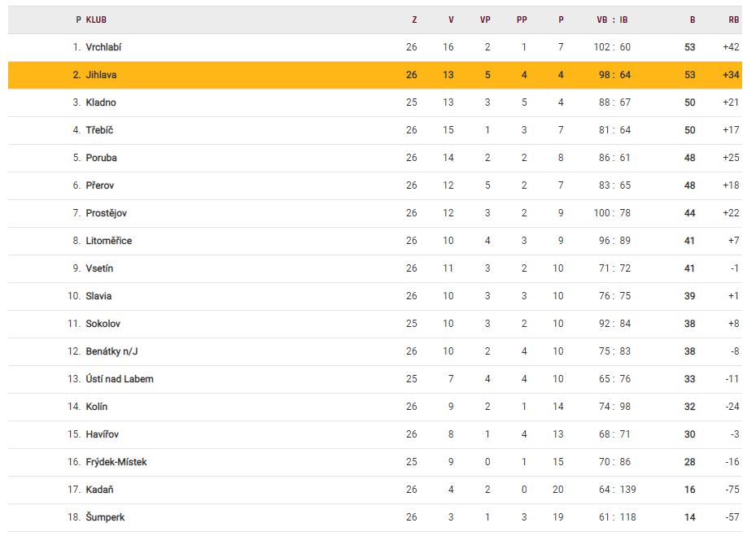756x536 pixels.
Task: Click the KLUB column header
Action: coord(96,20)
